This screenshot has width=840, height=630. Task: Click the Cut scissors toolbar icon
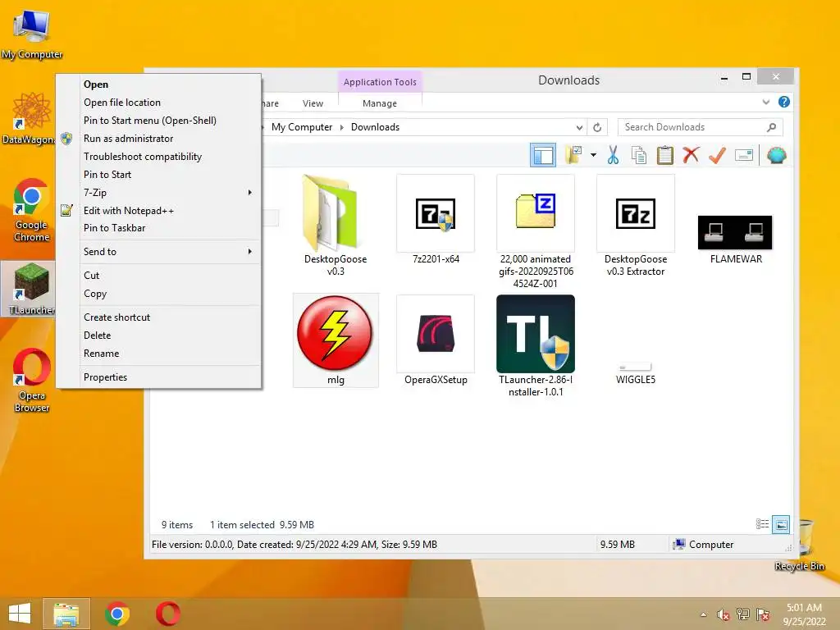[613, 155]
